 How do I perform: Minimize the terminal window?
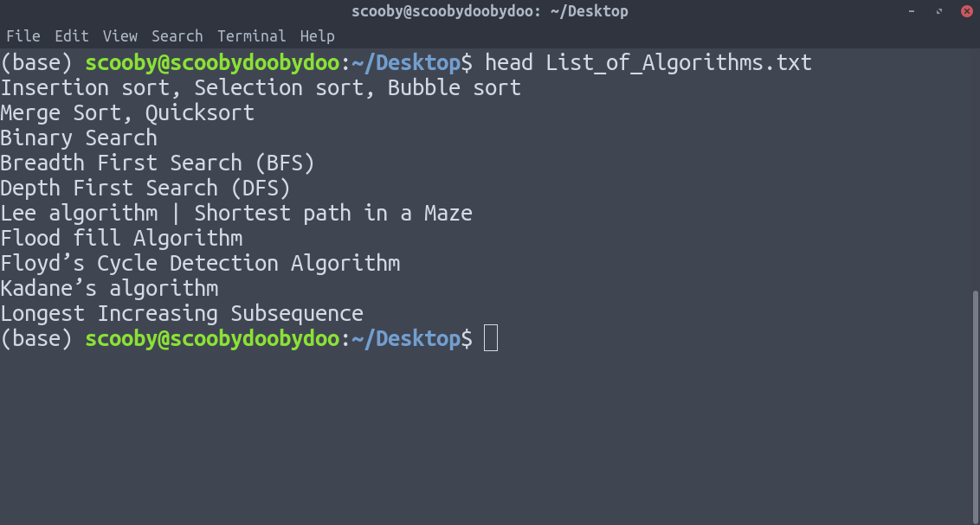click(912, 11)
